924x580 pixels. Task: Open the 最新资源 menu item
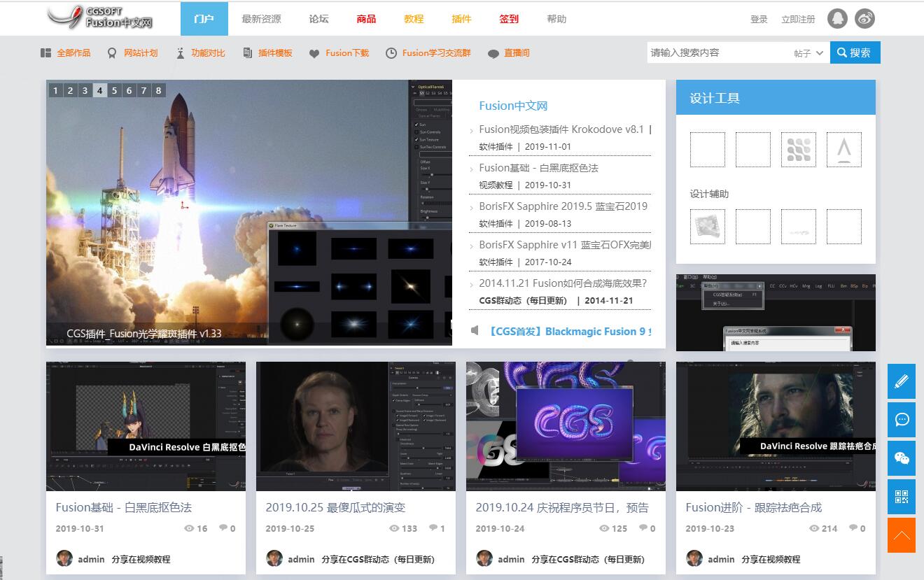click(261, 19)
